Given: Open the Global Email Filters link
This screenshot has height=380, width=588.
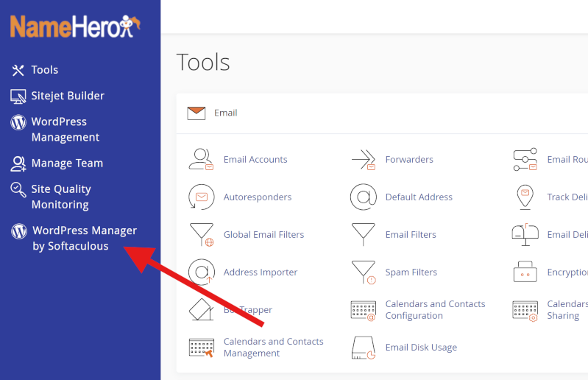Looking at the screenshot, I should click(263, 234).
